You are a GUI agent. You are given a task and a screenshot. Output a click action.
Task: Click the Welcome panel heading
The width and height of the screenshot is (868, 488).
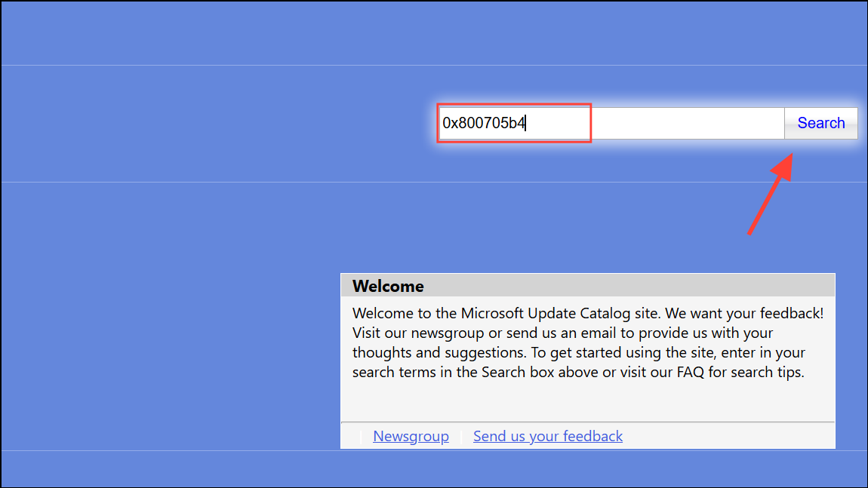click(388, 286)
